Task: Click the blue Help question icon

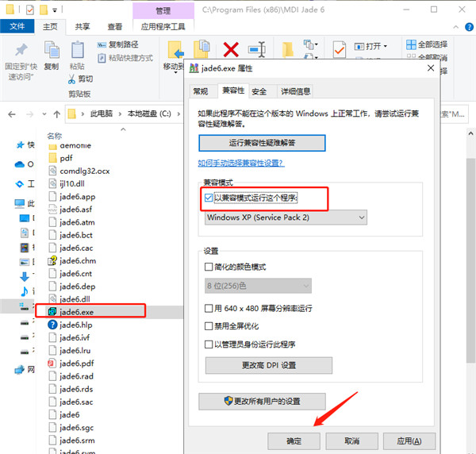Action: coord(469,27)
